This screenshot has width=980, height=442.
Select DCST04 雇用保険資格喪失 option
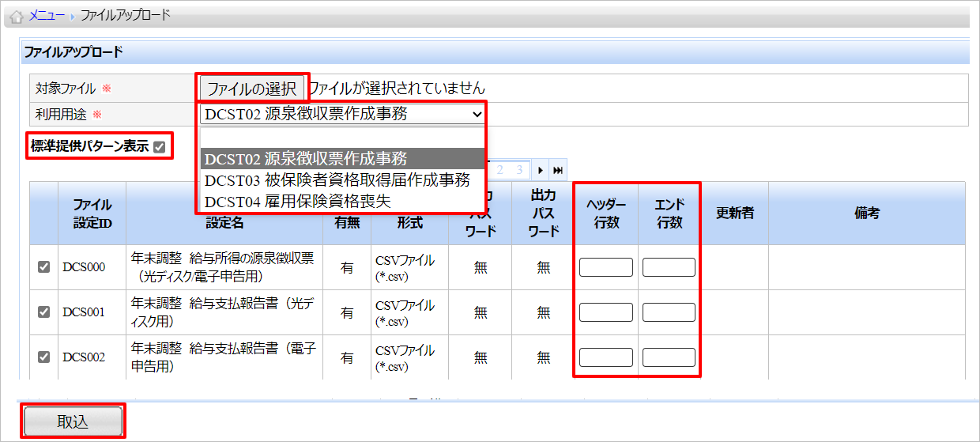point(342,201)
